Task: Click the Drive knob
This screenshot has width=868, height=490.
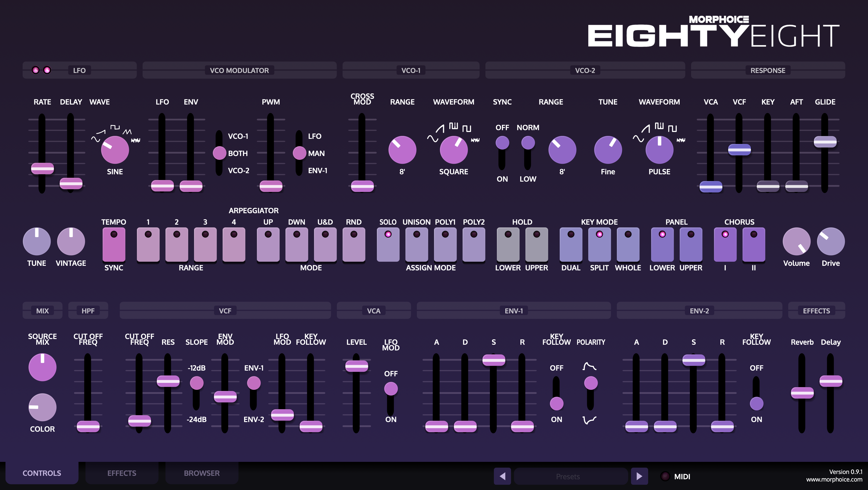Action: [x=831, y=241]
